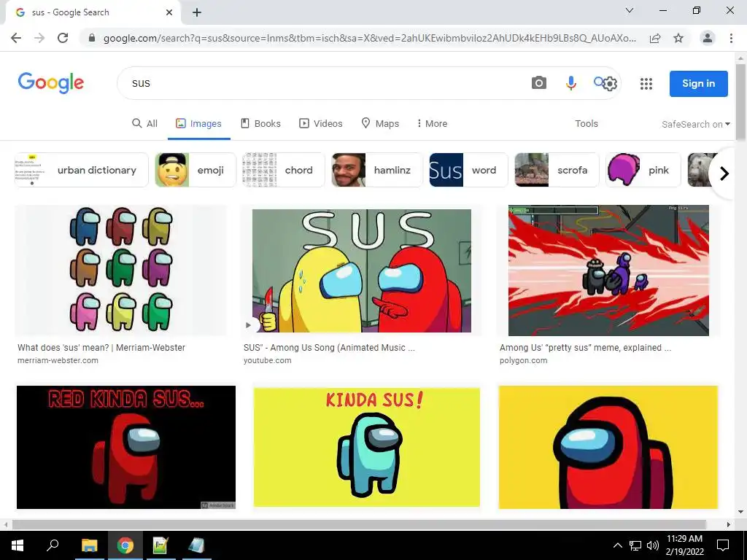Click the network icon in system tray

tap(635, 545)
